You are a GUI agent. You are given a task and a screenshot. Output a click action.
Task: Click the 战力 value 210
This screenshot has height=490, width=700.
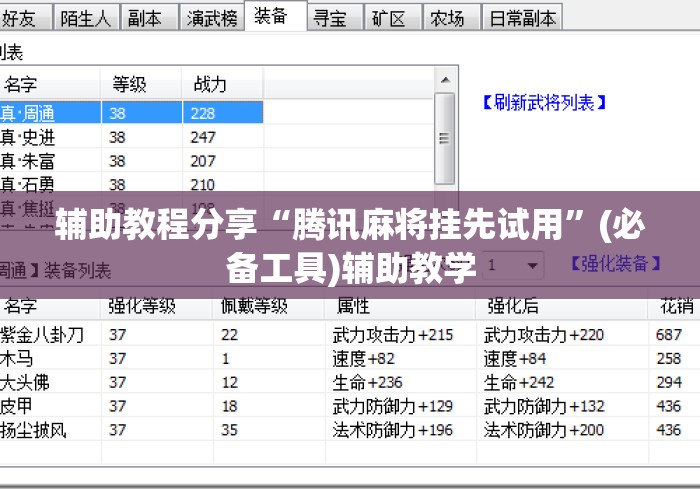pyautogui.click(x=203, y=184)
